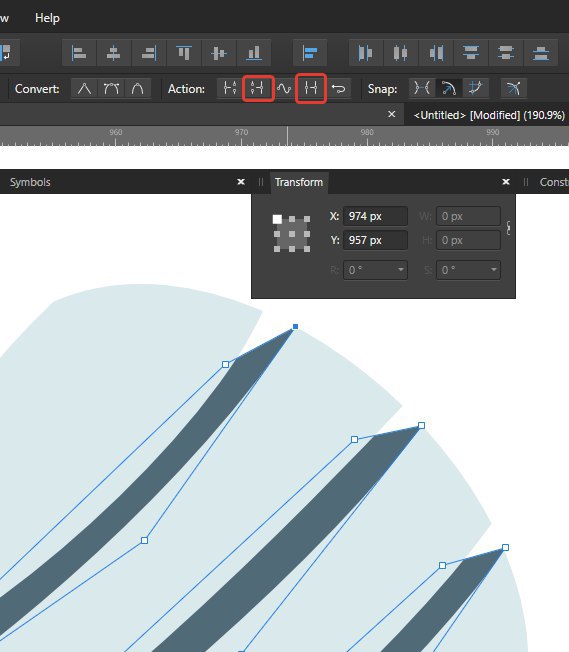Image resolution: width=569 pixels, height=652 pixels.
Task: Select the Untitled [Modified] document tab
Action: tap(489, 115)
